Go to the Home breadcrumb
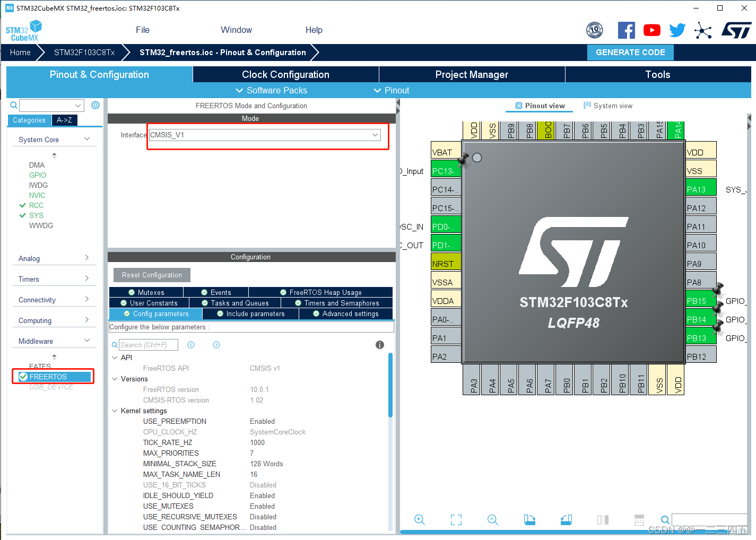Screen dimensions: 756x540 tap(20, 53)
